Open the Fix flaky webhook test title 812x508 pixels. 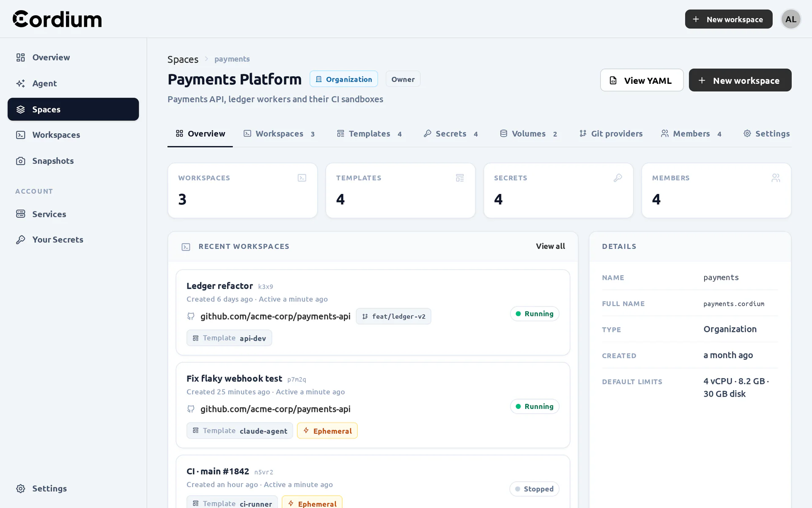pos(234,378)
